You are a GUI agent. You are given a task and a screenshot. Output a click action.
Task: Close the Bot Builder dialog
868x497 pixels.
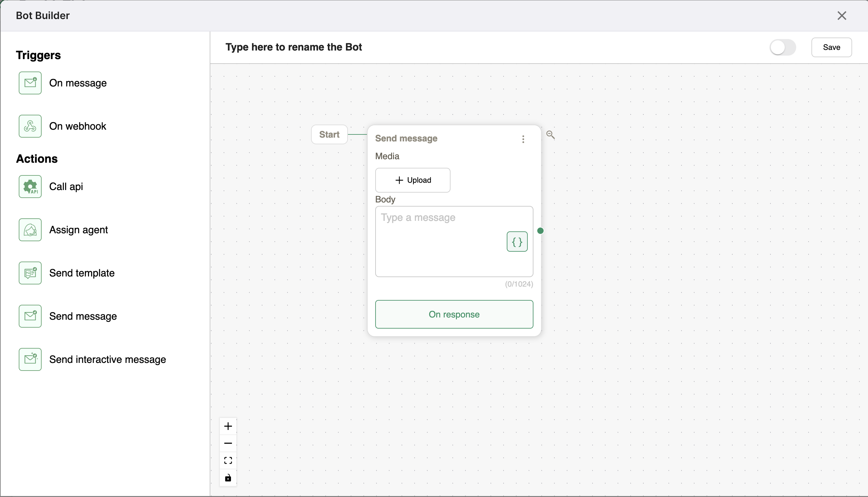coord(842,15)
